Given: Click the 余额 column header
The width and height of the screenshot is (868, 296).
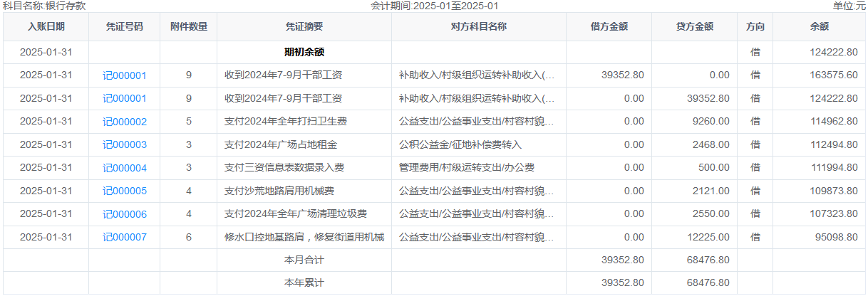Looking at the screenshot, I should (x=820, y=27).
